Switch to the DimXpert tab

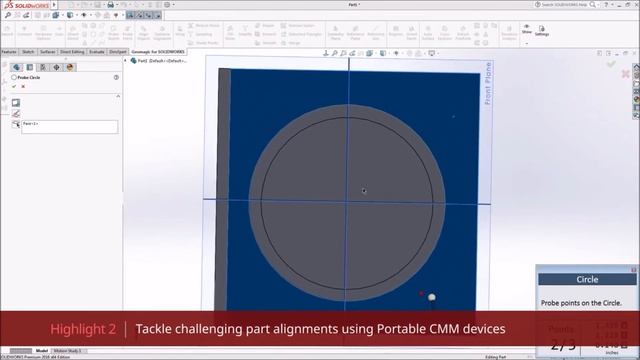pos(118,52)
